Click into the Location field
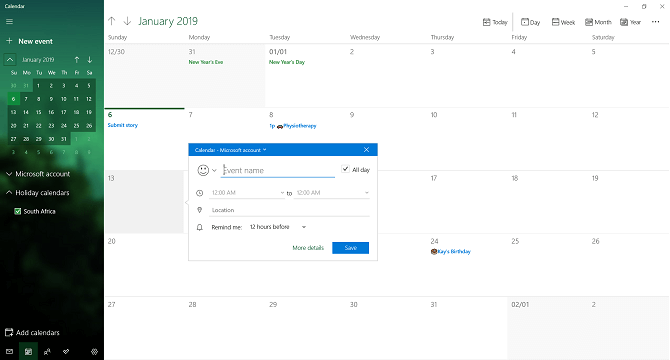The image size is (670, 360). tap(289, 210)
